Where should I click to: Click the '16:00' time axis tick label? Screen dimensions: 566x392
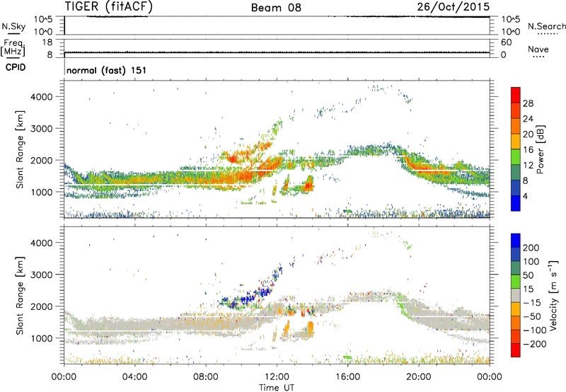coord(347,377)
